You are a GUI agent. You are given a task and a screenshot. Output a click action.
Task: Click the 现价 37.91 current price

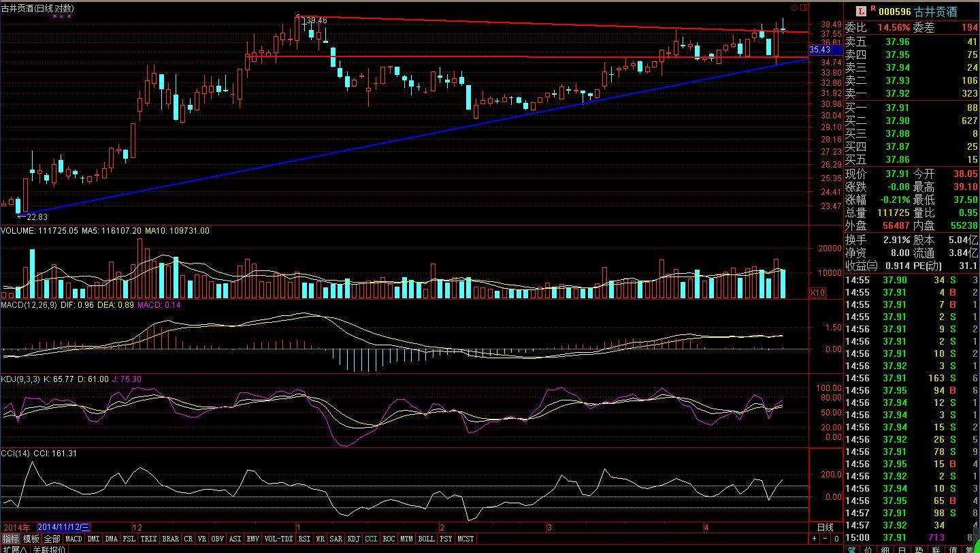point(897,174)
